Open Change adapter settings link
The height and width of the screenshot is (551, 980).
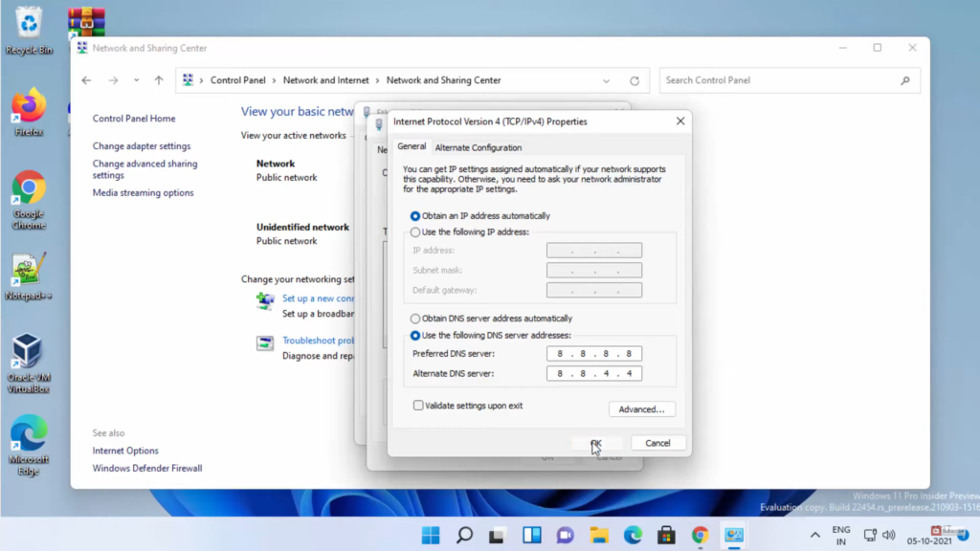click(142, 146)
